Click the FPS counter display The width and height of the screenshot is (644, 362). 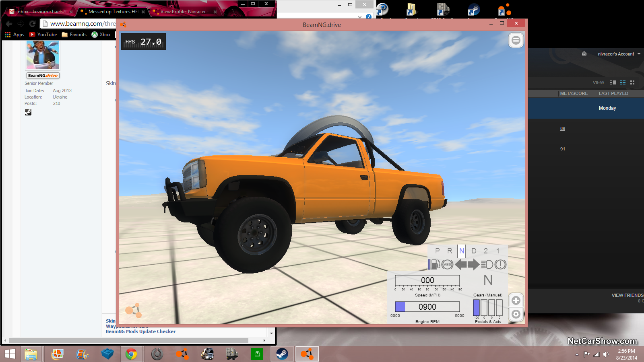(x=143, y=41)
